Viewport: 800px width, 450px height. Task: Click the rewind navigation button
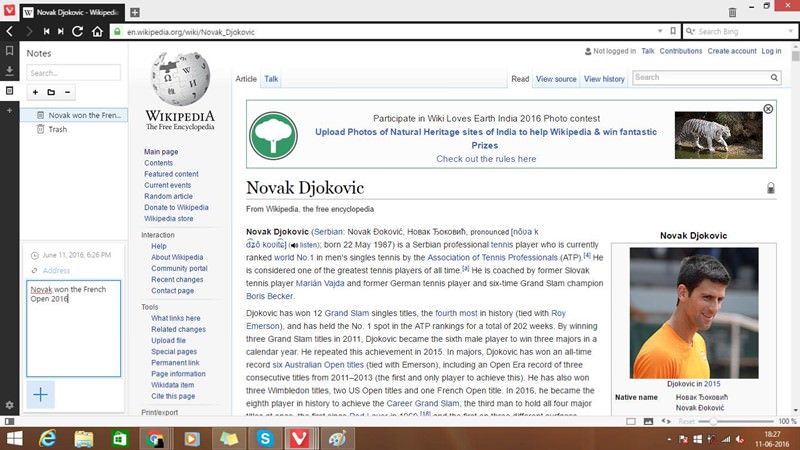46,32
